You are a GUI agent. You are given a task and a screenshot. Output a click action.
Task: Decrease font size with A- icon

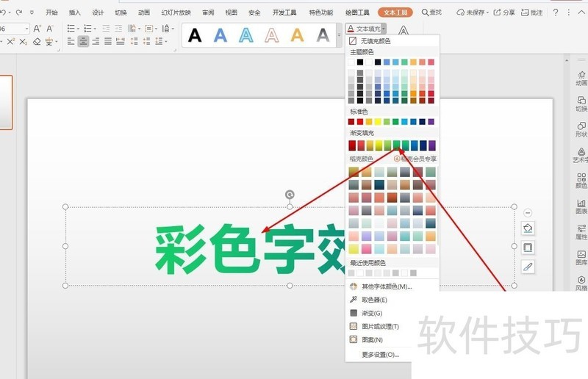(x=49, y=29)
